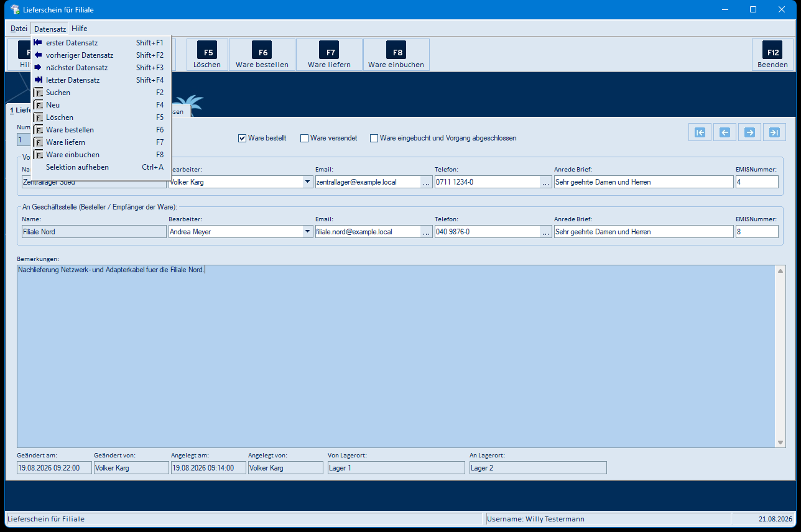Maximize the Lieferschein für Filiale window

(753, 10)
